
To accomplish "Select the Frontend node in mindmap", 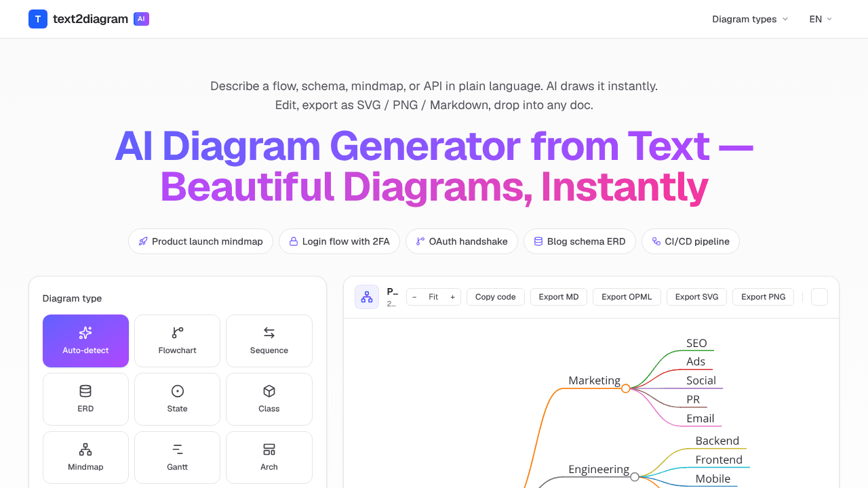I will tap(719, 460).
